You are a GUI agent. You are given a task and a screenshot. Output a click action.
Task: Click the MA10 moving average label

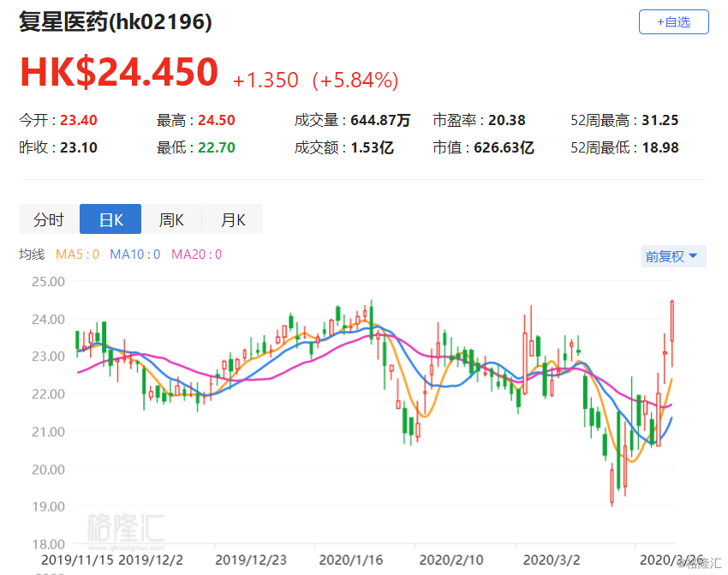pyautogui.click(x=135, y=255)
